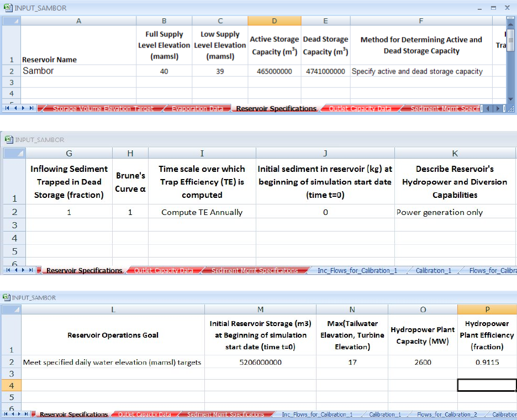Restore the top INPUT_SAMBOR window size

493,8
